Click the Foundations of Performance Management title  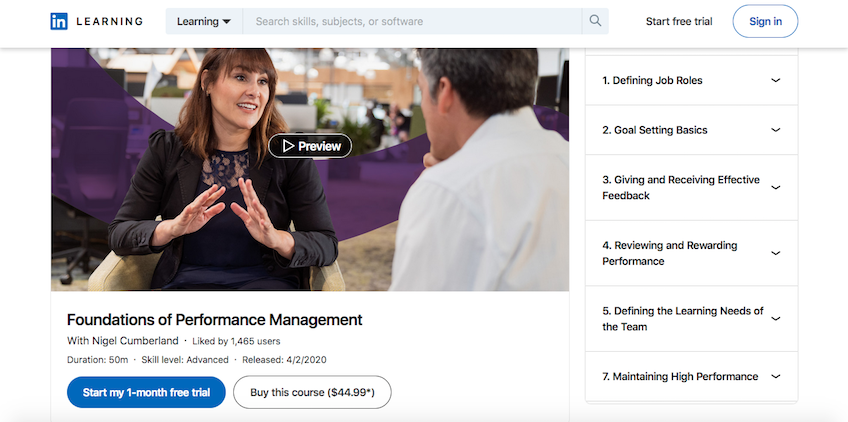tap(215, 320)
